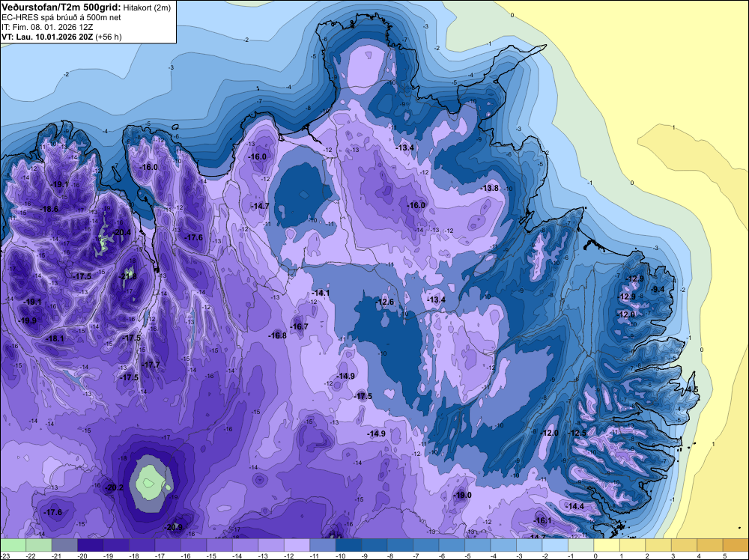Click the -20.9 temperature value
Screen dimensions: 749x560
pos(174,527)
